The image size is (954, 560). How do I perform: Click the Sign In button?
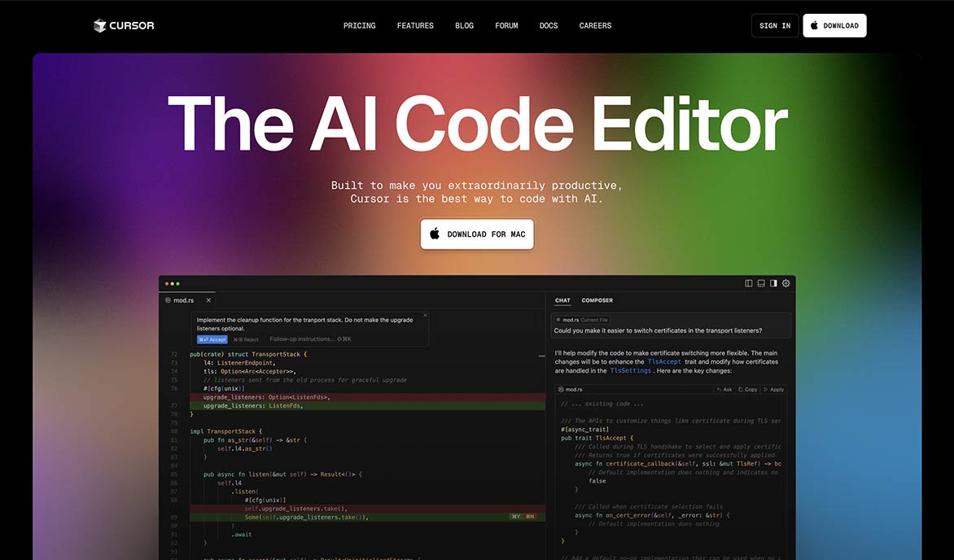coord(775,25)
